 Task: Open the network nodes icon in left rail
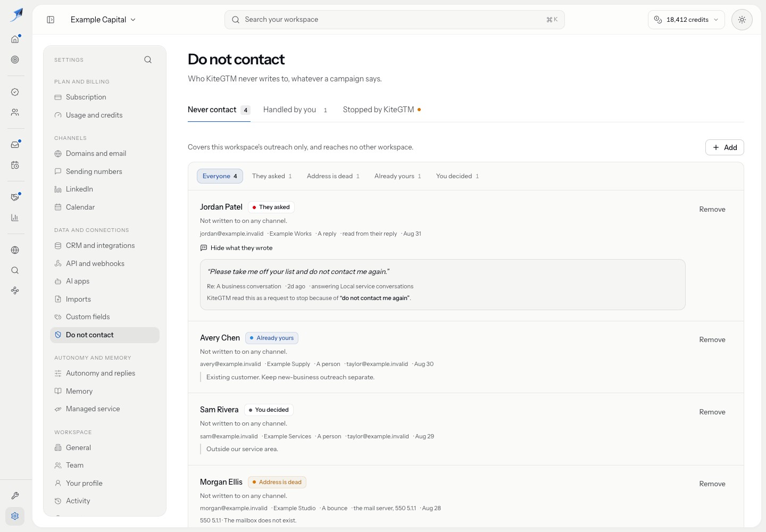[x=15, y=290]
